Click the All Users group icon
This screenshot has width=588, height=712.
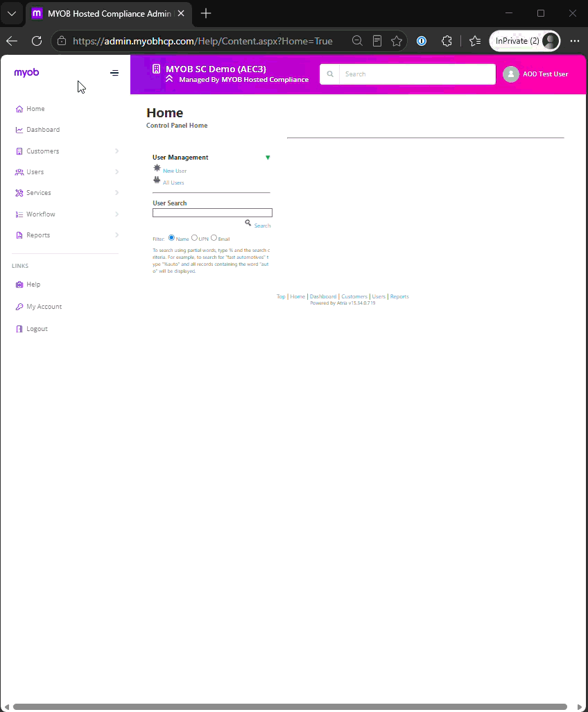tap(157, 180)
